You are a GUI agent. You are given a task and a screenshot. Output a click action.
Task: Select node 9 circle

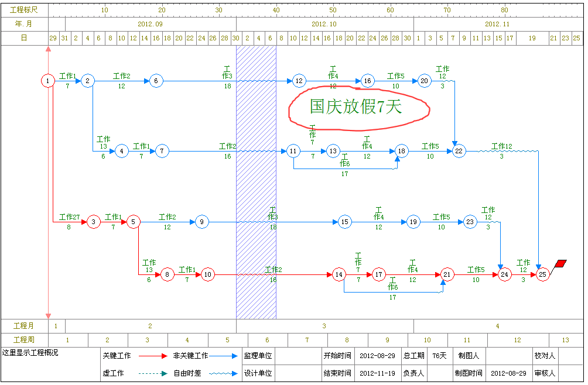click(x=201, y=222)
